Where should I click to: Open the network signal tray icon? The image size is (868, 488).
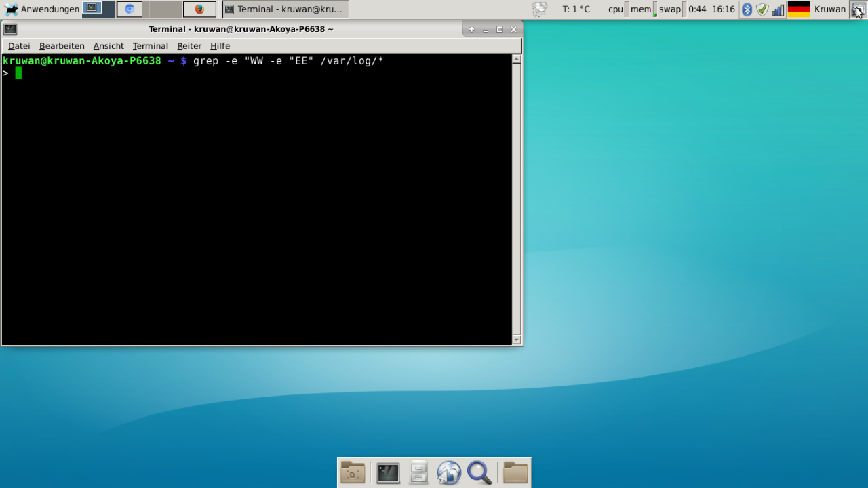point(778,9)
